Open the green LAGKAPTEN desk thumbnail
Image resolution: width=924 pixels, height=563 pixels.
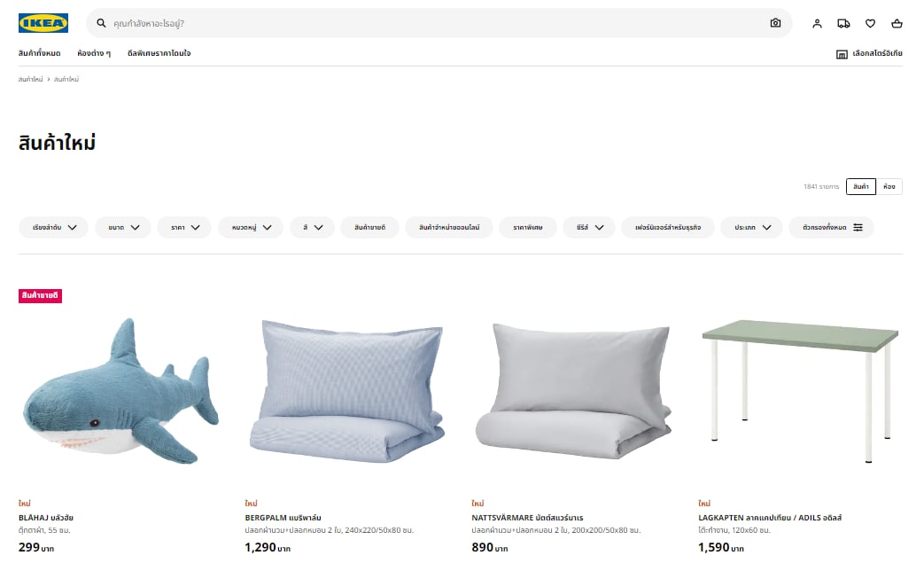click(x=800, y=392)
